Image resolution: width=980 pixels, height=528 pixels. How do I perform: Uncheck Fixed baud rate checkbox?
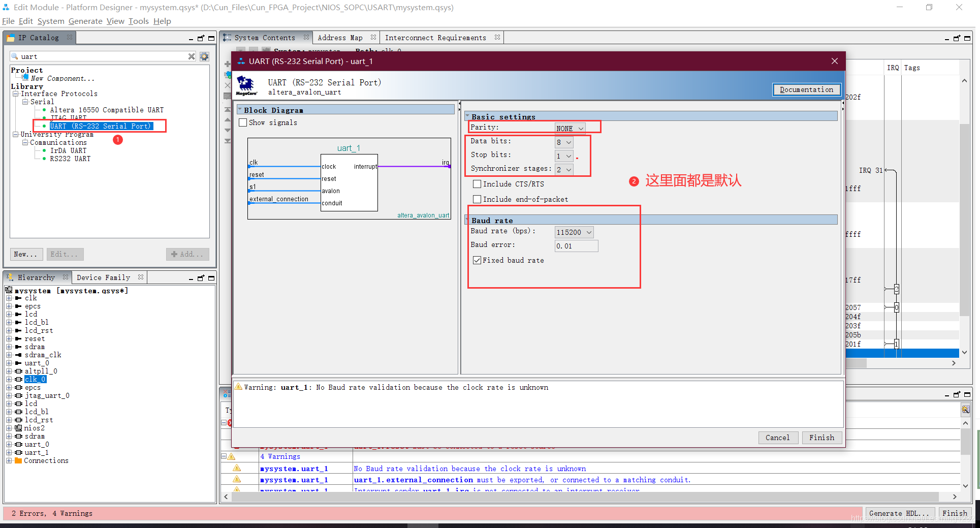(x=477, y=260)
